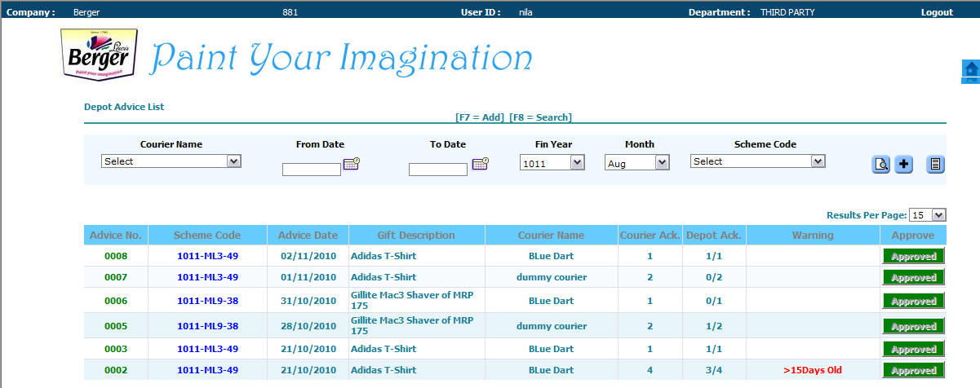Click Approved button for advice 0006
This screenshot has height=388, width=980.
(913, 302)
